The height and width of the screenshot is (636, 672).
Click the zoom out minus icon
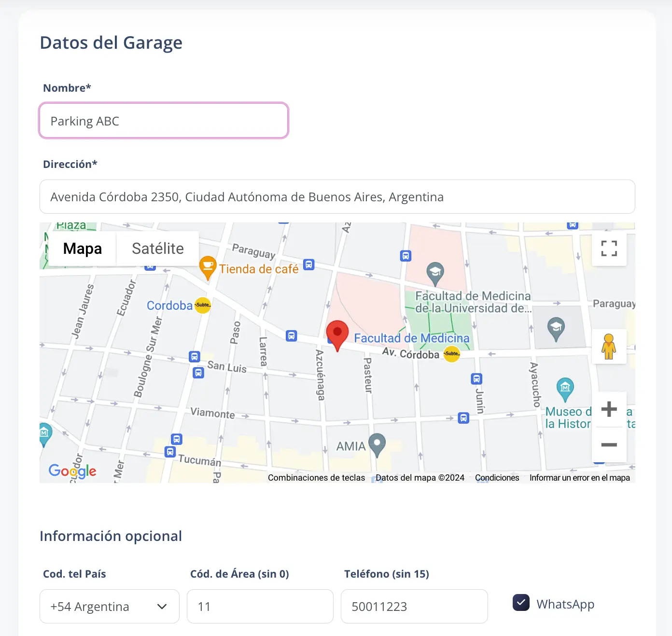(x=609, y=444)
